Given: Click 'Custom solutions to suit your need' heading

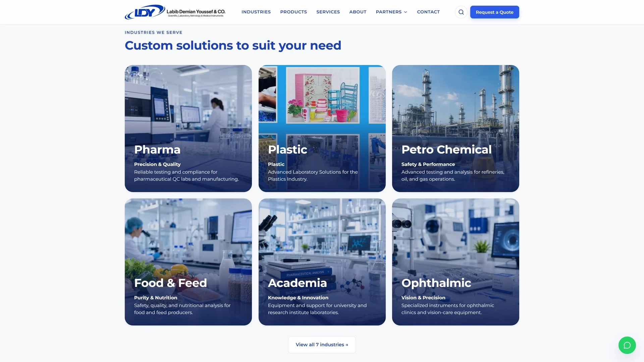Looking at the screenshot, I should click(233, 45).
